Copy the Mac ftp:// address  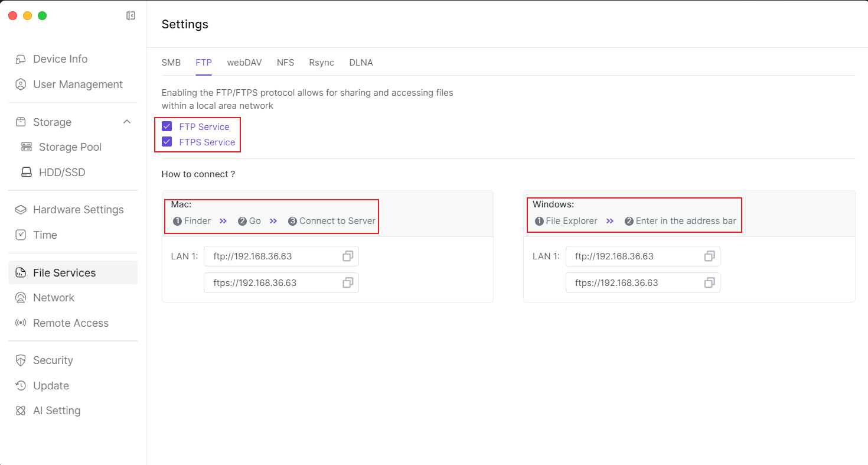[348, 256]
